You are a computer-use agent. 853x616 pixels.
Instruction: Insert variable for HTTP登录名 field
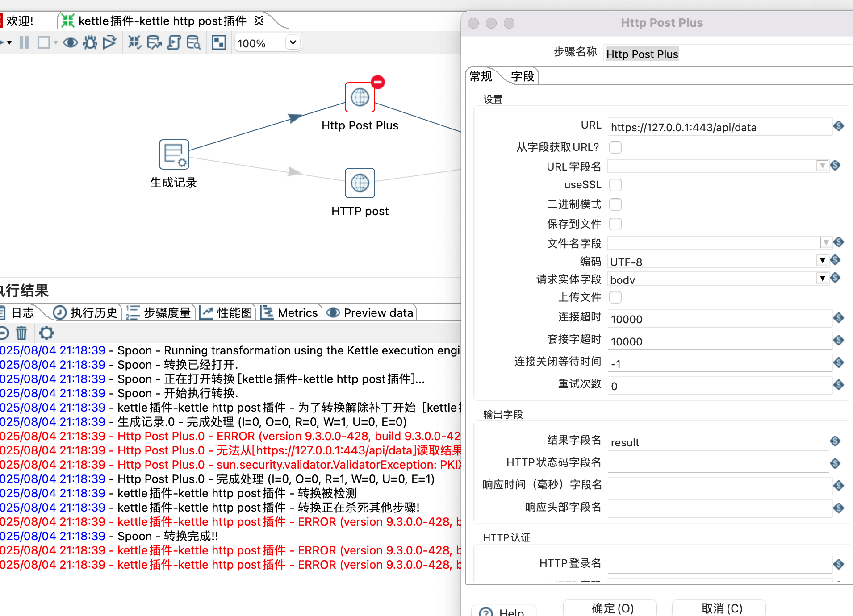839,564
